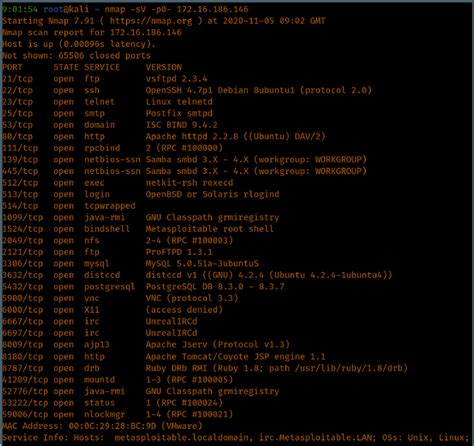Click the 'Postfix smtpd' version text

179,113
